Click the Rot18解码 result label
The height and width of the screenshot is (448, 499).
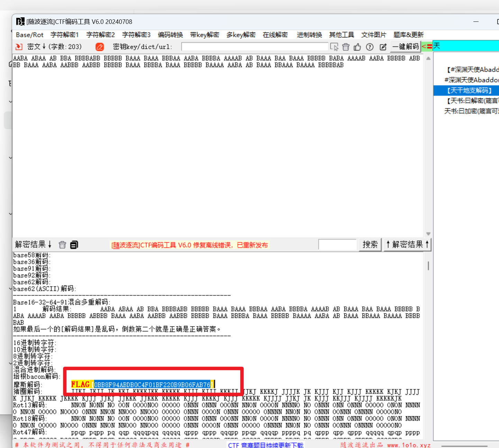click(x=30, y=419)
